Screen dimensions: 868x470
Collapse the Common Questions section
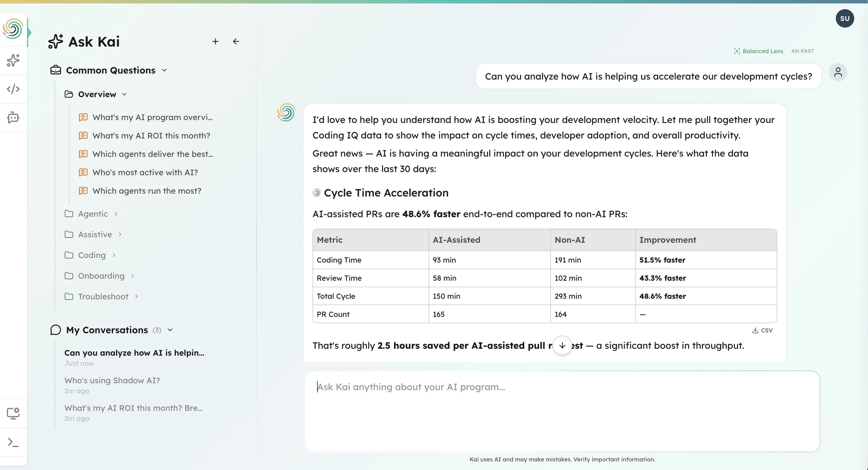click(165, 70)
